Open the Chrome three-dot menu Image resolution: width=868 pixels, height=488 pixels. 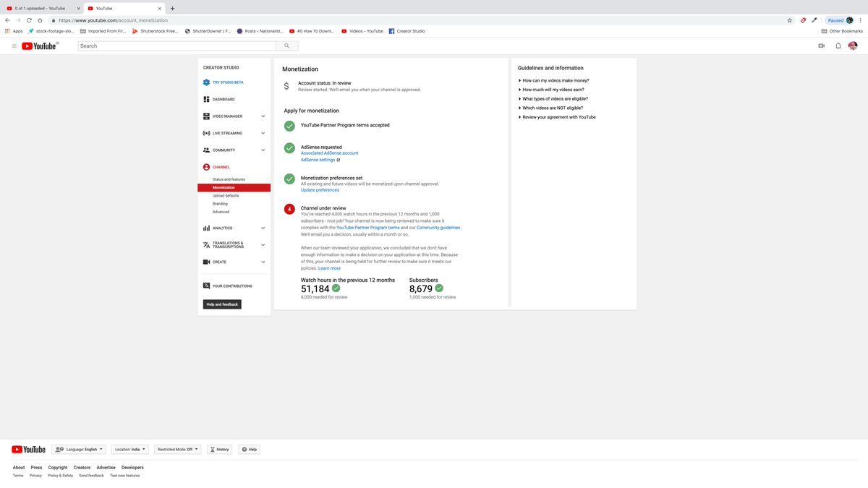point(860,20)
